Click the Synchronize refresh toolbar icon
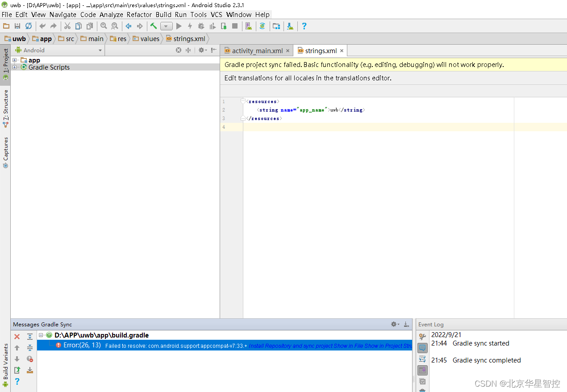The width and height of the screenshot is (567, 392). pos(29,26)
